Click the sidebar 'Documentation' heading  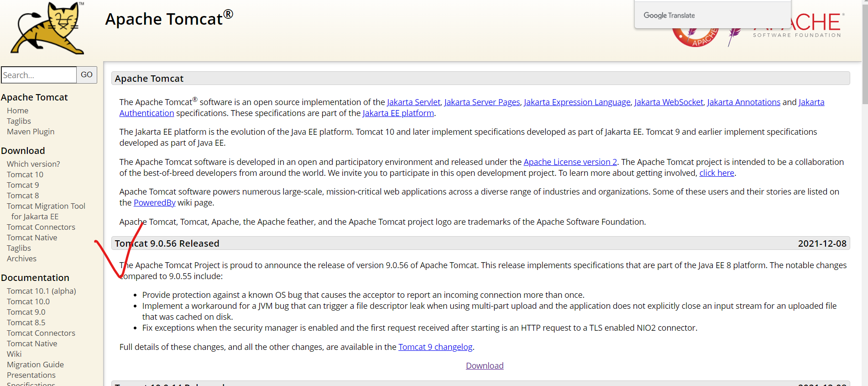click(x=35, y=278)
